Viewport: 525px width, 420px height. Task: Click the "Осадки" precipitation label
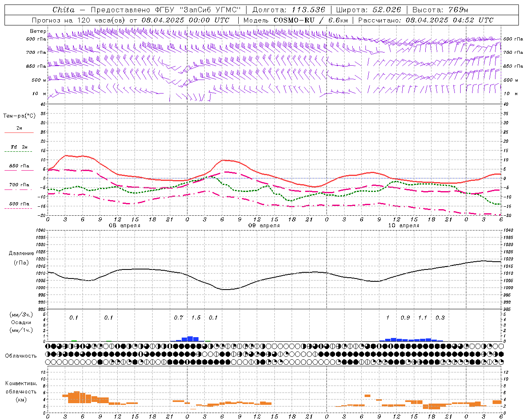coord(21,322)
